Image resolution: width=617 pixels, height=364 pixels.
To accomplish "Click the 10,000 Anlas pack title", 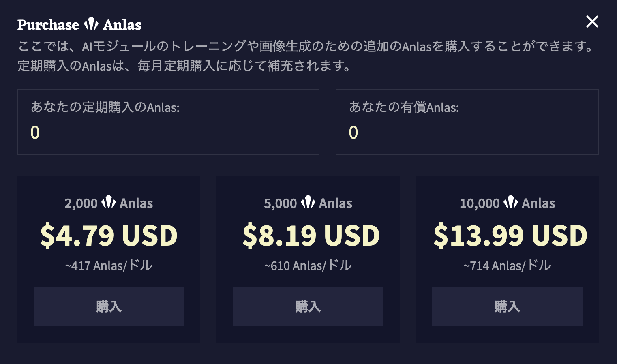I will [507, 203].
